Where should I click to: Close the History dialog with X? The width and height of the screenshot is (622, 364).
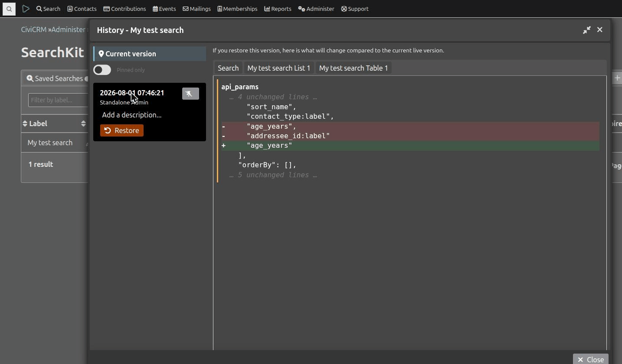[x=600, y=29]
